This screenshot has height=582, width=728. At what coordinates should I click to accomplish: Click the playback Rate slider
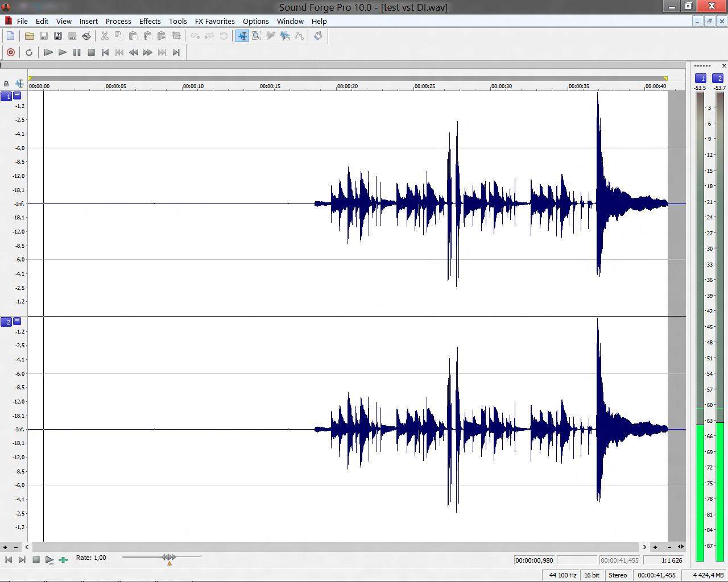(x=169, y=558)
